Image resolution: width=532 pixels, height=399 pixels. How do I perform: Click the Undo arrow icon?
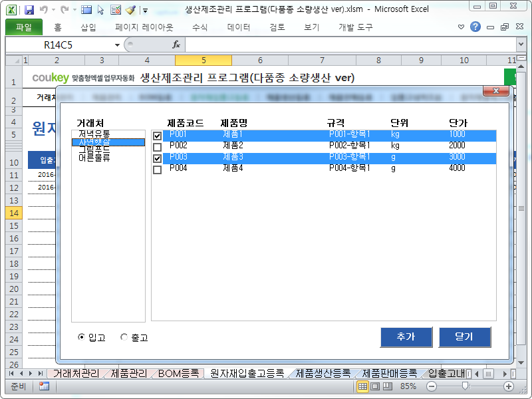point(43,10)
